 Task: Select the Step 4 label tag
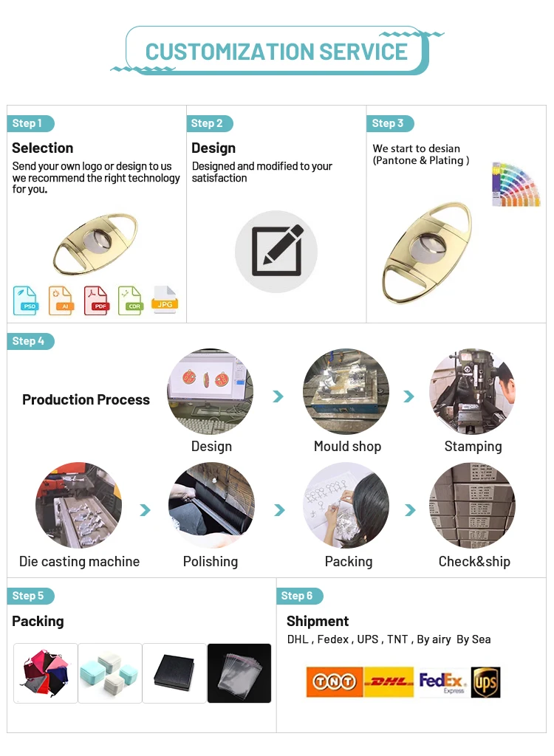click(x=30, y=341)
